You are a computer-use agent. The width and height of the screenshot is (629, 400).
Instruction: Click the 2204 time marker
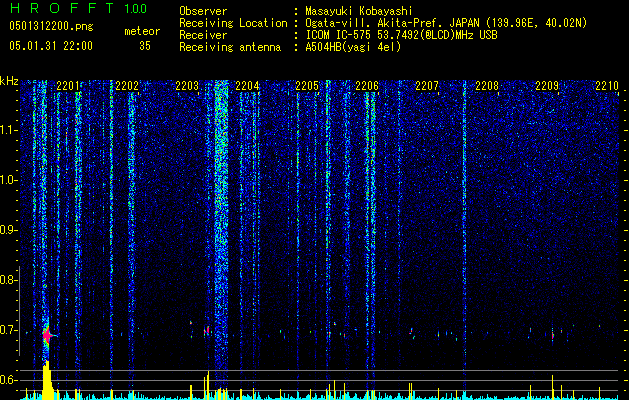click(x=247, y=86)
